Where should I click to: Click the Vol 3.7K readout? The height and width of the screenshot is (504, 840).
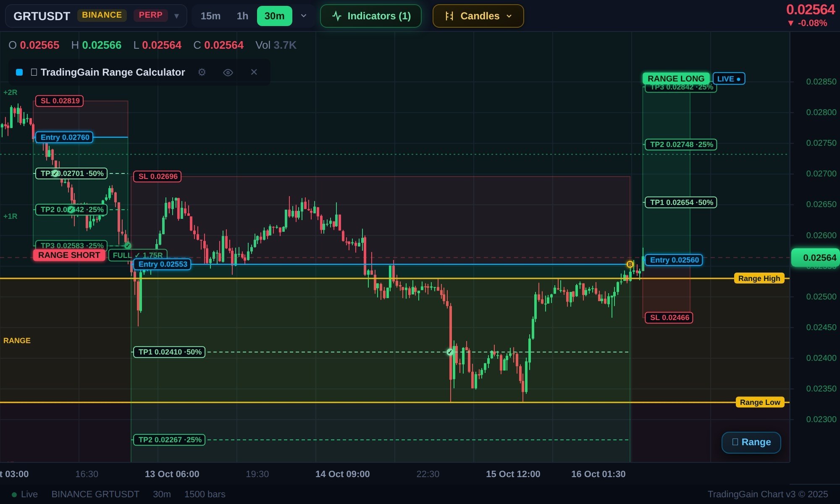(276, 45)
